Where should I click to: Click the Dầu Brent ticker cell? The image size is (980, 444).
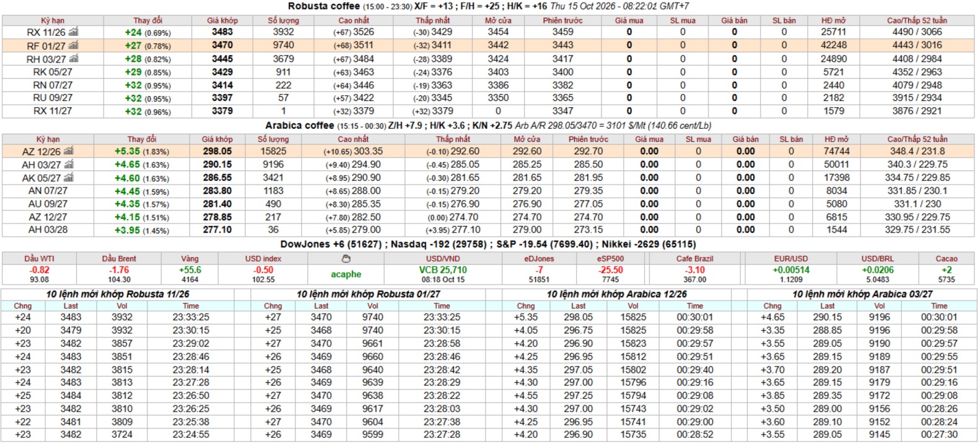[119, 269]
